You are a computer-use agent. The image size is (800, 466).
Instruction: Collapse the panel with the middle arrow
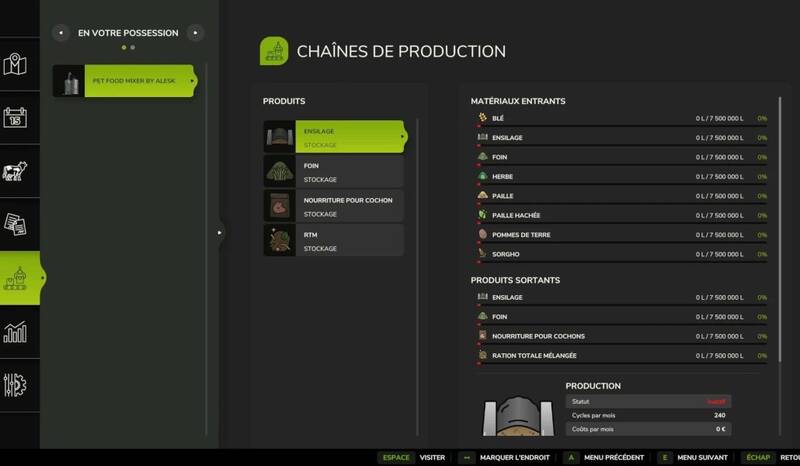click(x=220, y=233)
